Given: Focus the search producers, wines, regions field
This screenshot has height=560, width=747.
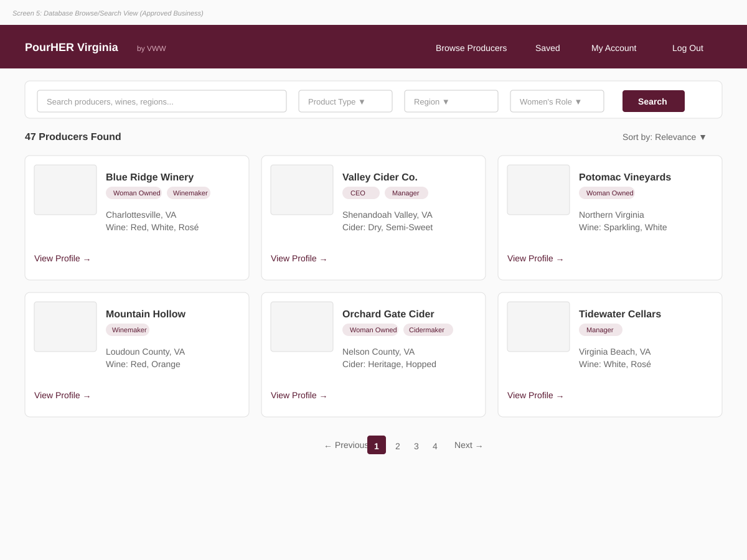Looking at the screenshot, I should coord(162,101).
